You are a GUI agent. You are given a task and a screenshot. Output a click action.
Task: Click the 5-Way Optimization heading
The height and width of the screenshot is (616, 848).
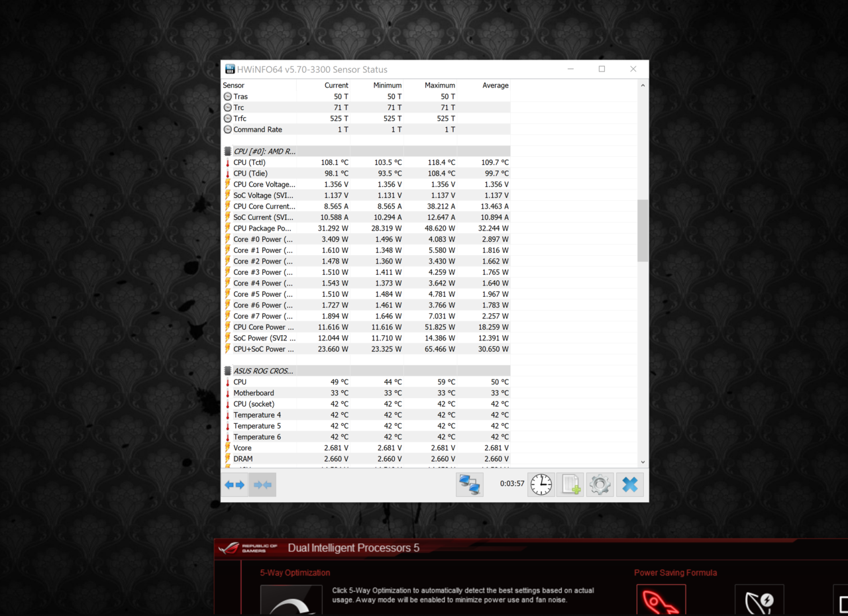tap(295, 573)
